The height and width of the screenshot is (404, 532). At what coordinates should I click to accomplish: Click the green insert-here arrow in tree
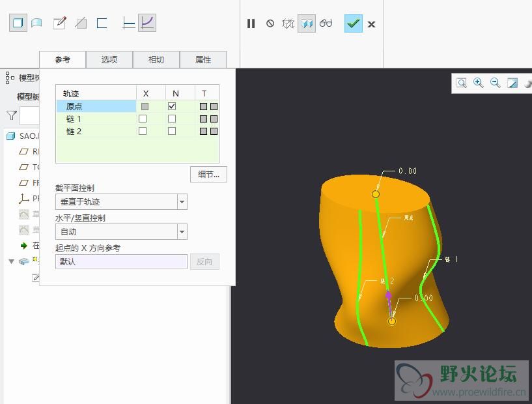pos(23,246)
